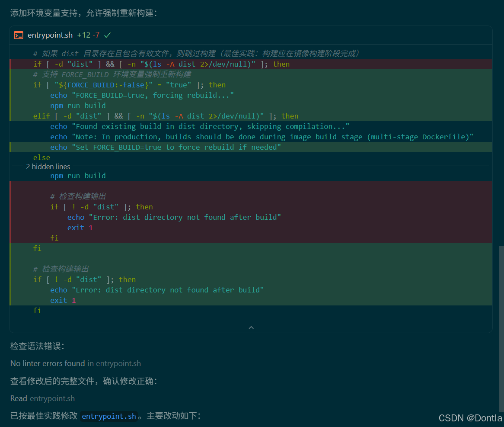Click the removed line checking ls -A dist
This screenshot has width=504, height=427.
(x=251, y=64)
